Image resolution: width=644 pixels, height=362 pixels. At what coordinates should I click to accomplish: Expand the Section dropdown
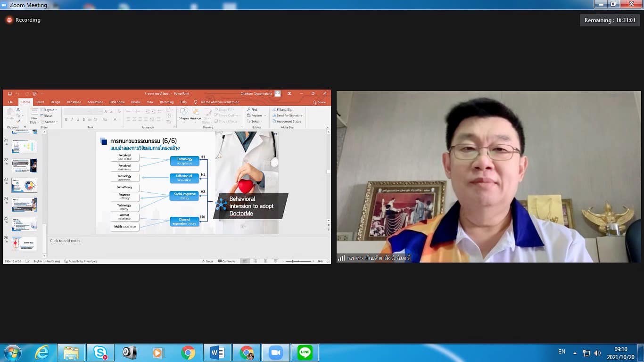tap(50, 122)
